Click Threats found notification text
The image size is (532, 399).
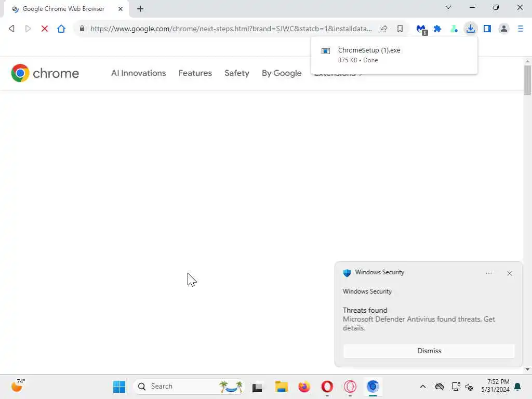tap(365, 310)
